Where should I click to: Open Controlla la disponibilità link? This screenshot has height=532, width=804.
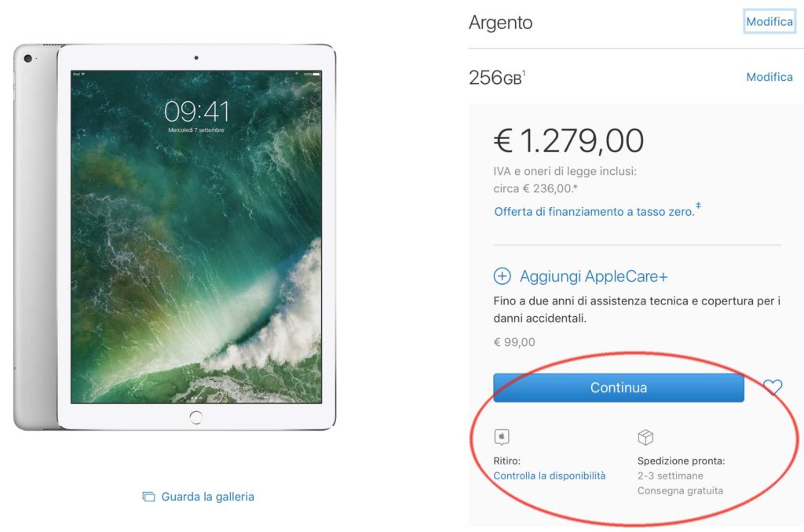point(549,476)
